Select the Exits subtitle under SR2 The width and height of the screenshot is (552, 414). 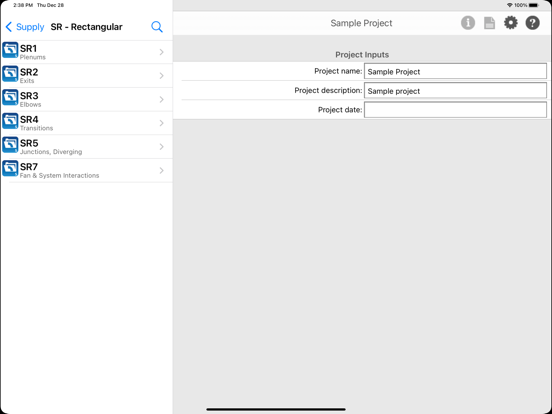point(27,81)
